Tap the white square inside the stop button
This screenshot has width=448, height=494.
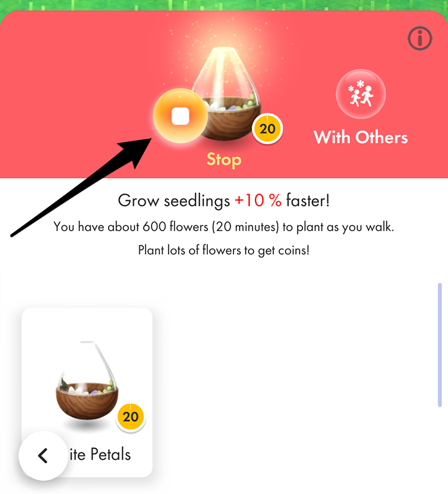tap(180, 116)
